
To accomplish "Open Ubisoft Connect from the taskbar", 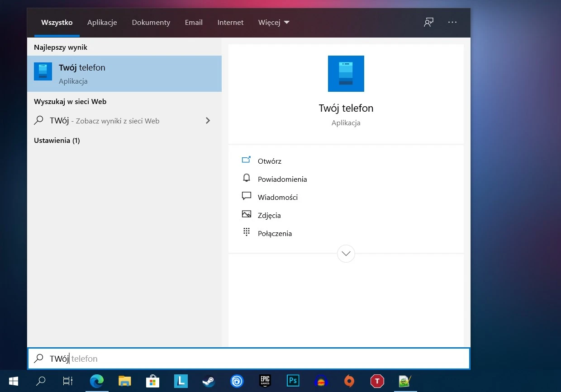I will point(237,381).
